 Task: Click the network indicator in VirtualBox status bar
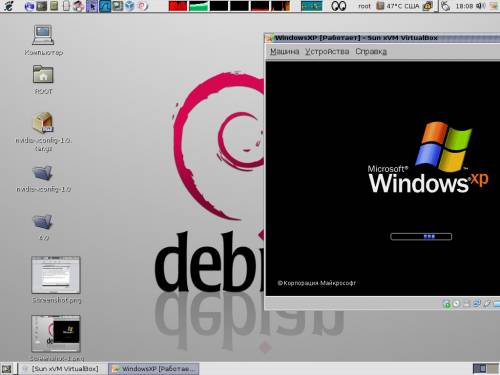pos(477,304)
